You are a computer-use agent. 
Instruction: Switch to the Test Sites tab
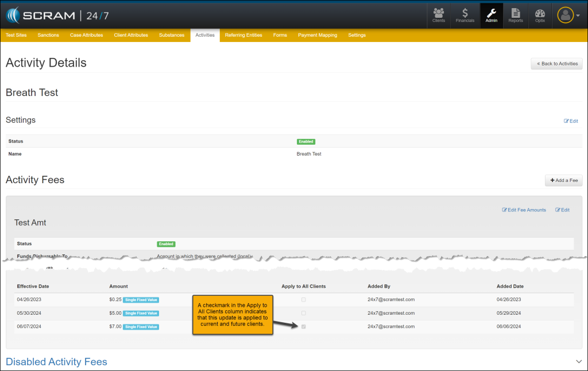tap(16, 35)
